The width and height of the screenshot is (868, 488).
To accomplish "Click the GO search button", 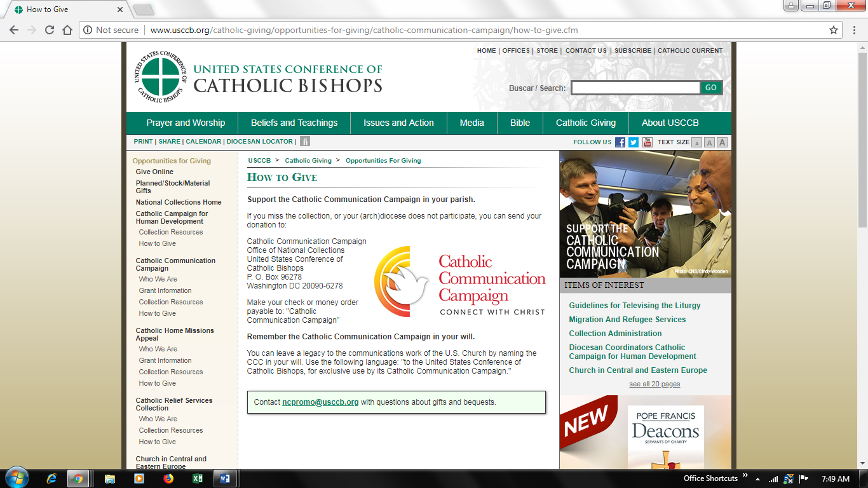I will click(x=711, y=88).
